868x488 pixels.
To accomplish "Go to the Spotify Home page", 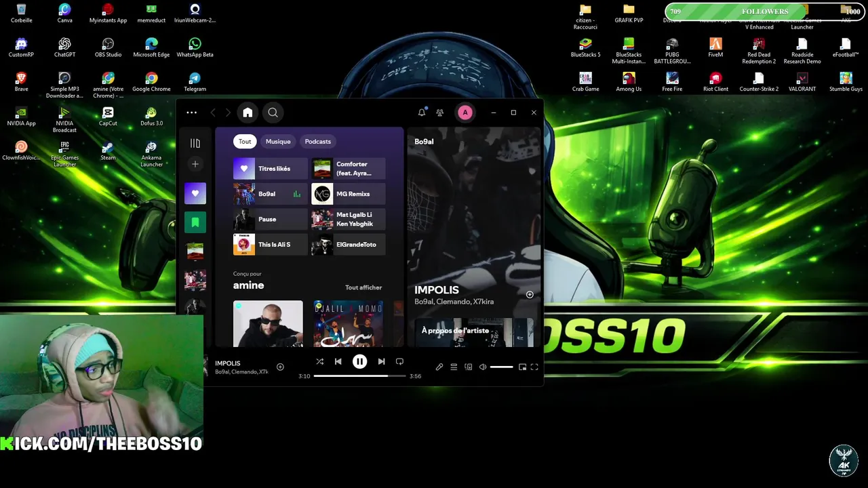I will pyautogui.click(x=248, y=113).
